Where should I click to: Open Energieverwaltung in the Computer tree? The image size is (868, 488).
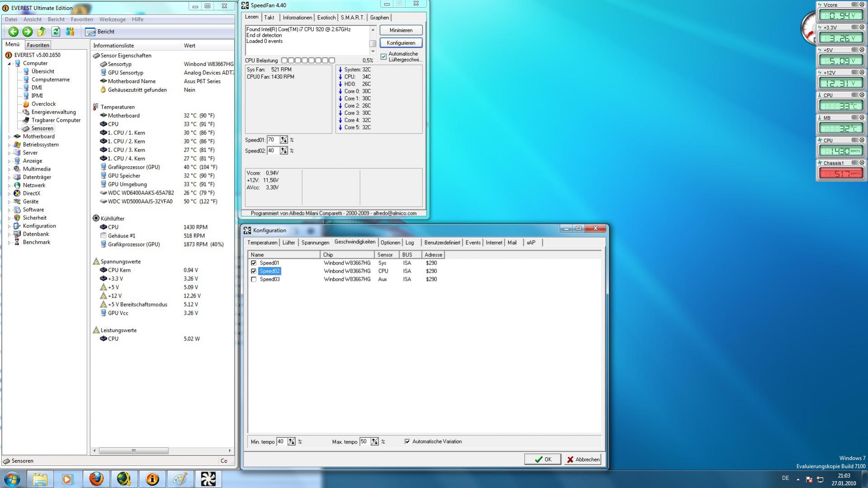[x=53, y=112]
